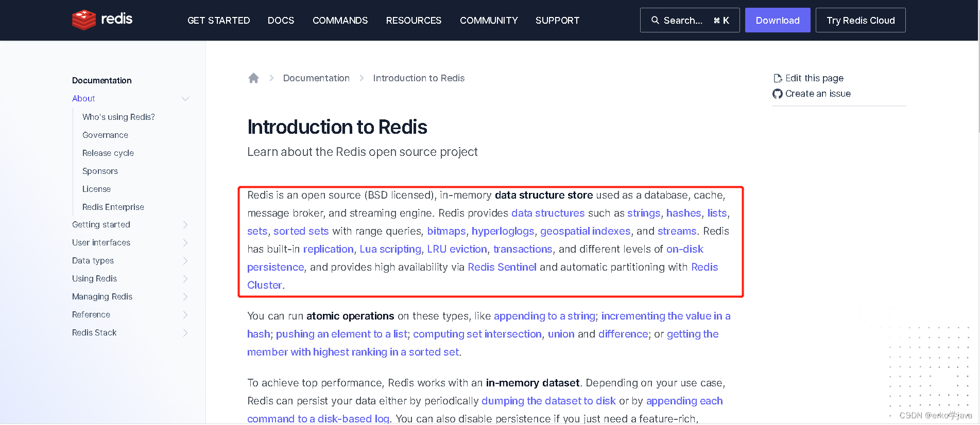Follow computing set intersection link
980x425 pixels.
click(x=477, y=334)
